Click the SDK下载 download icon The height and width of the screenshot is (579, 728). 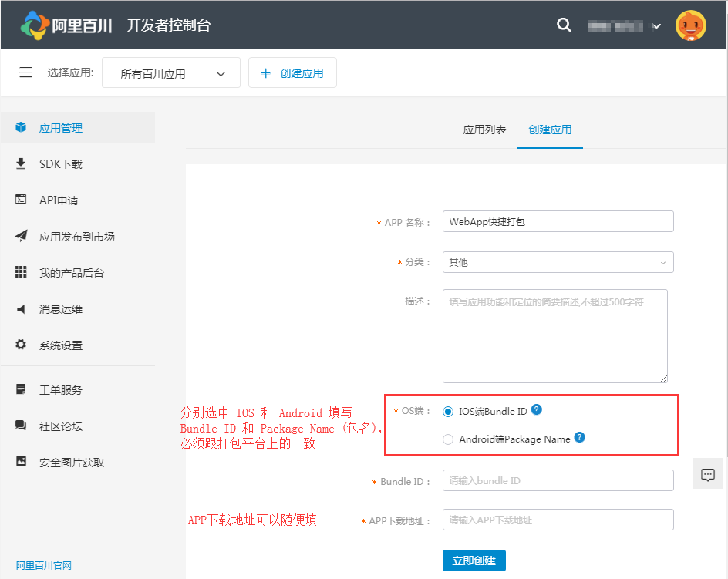point(22,164)
